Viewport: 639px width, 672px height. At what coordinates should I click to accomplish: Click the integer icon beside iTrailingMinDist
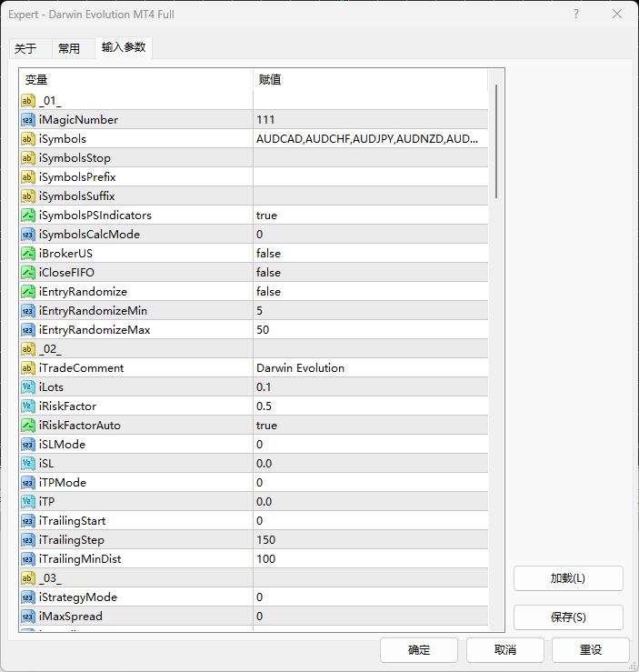[28, 559]
